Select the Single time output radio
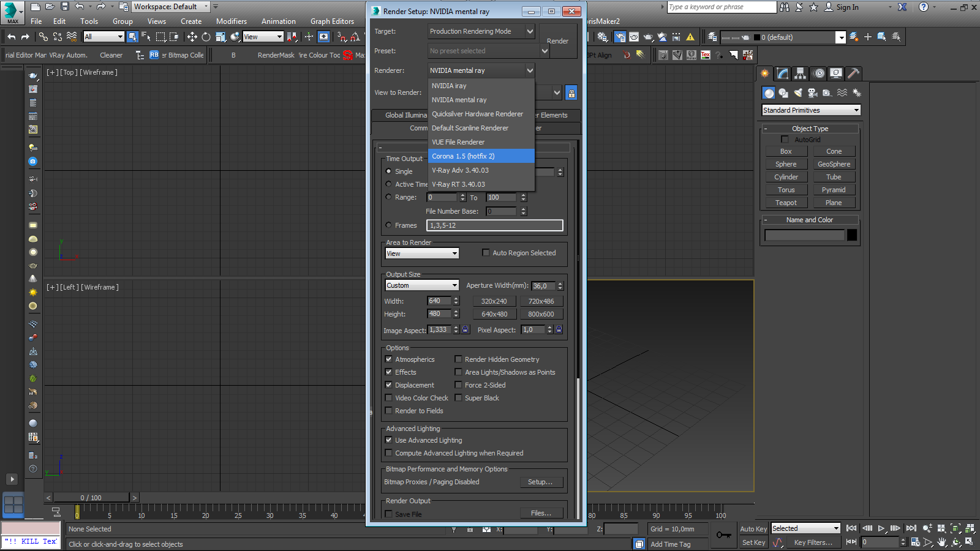Viewport: 980px width, 551px height. 388,171
